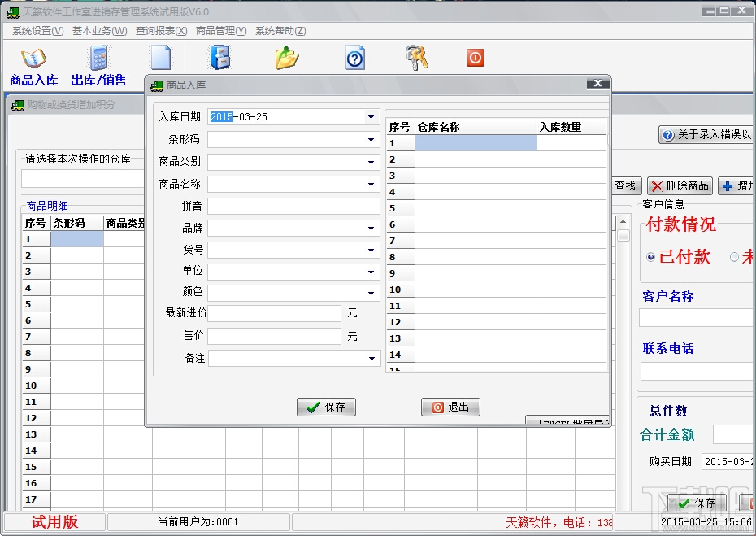Click 保存 button in 商品入库 dialog
Image resolution: width=756 pixels, height=536 pixels.
coord(327,407)
